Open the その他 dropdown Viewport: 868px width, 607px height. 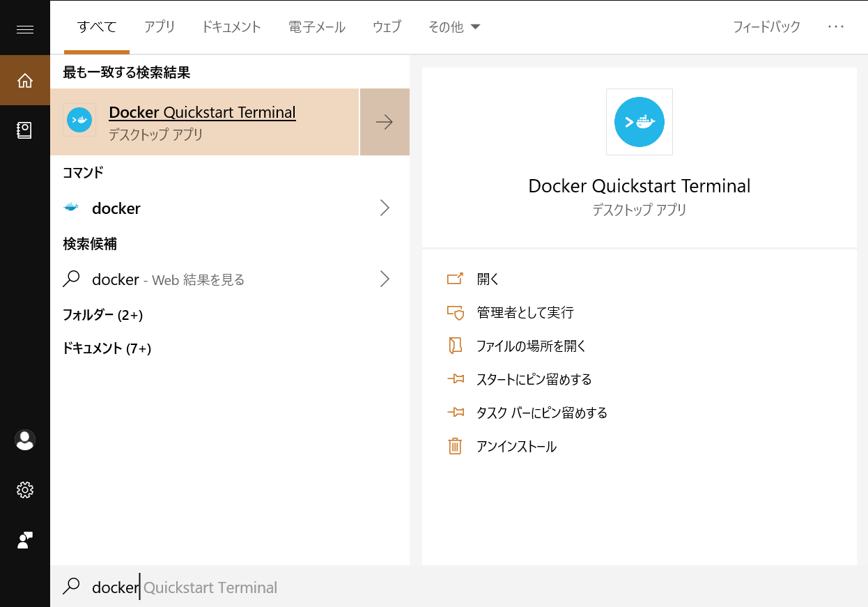tap(454, 27)
